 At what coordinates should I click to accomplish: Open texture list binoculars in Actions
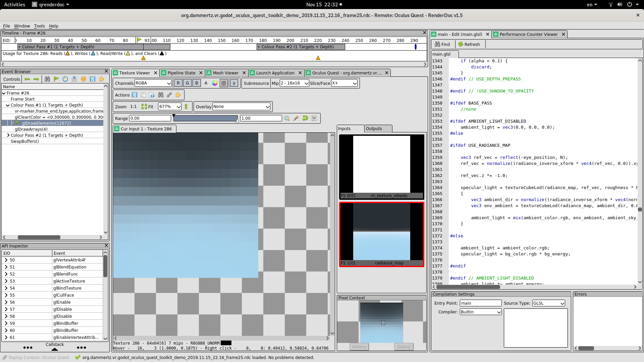click(161, 95)
